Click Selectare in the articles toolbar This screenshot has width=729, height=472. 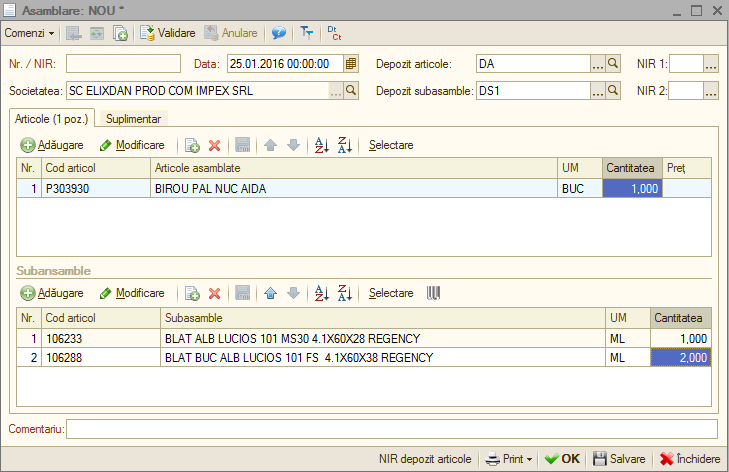(391, 145)
